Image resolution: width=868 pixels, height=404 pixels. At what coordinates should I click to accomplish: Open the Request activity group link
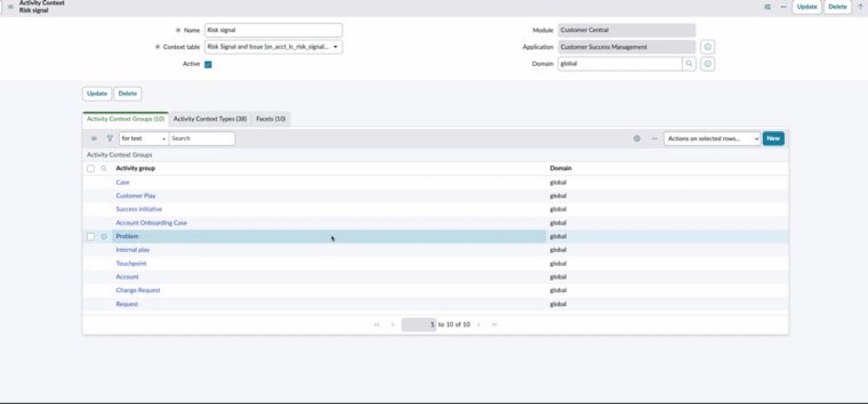point(127,304)
